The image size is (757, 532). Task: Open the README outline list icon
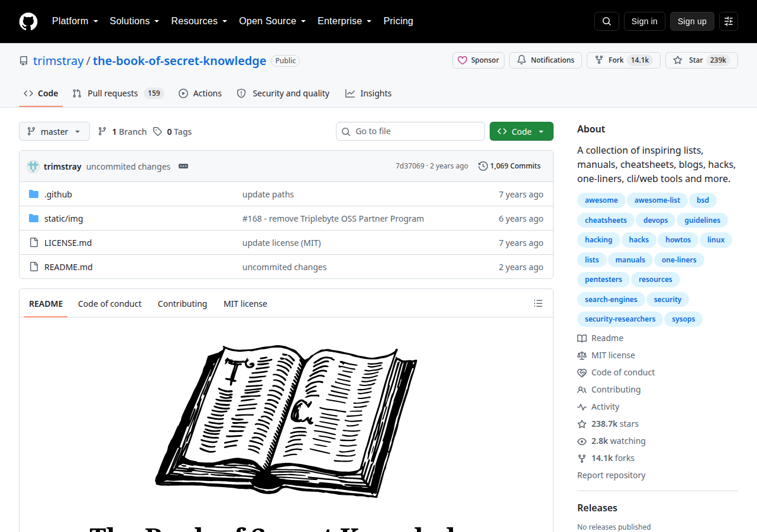(538, 303)
